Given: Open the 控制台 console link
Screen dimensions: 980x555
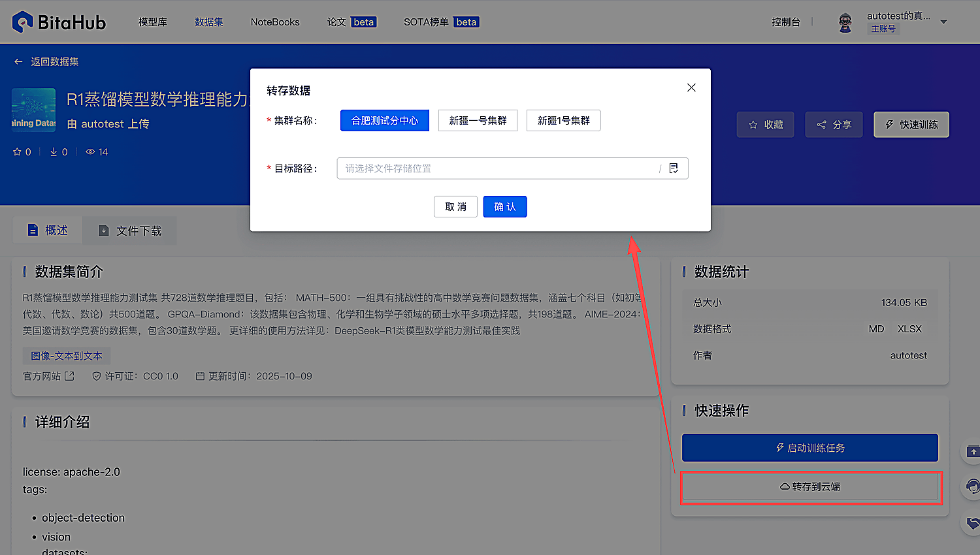Looking at the screenshot, I should click(786, 22).
